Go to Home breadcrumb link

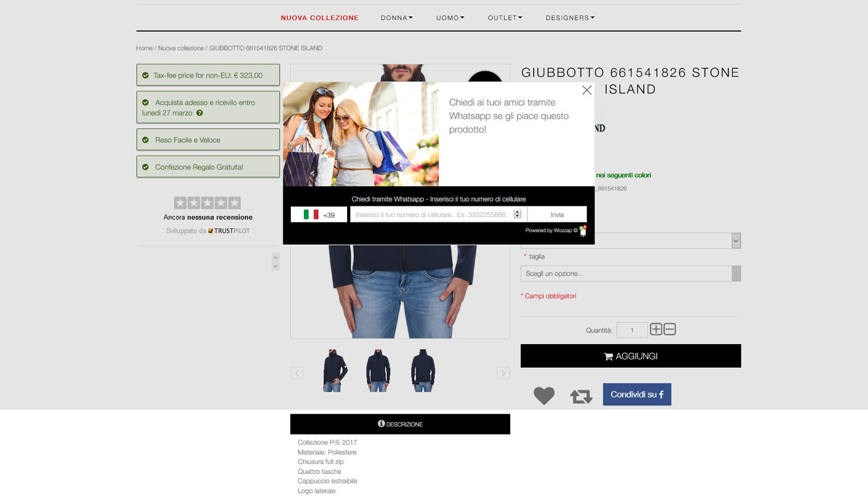(144, 48)
